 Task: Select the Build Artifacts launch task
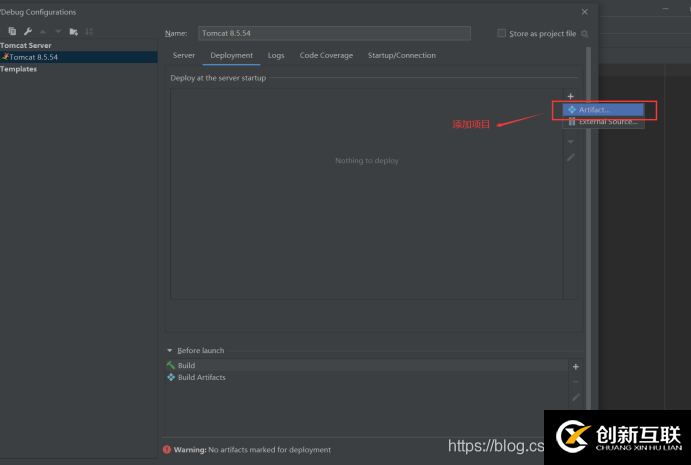tap(367, 377)
